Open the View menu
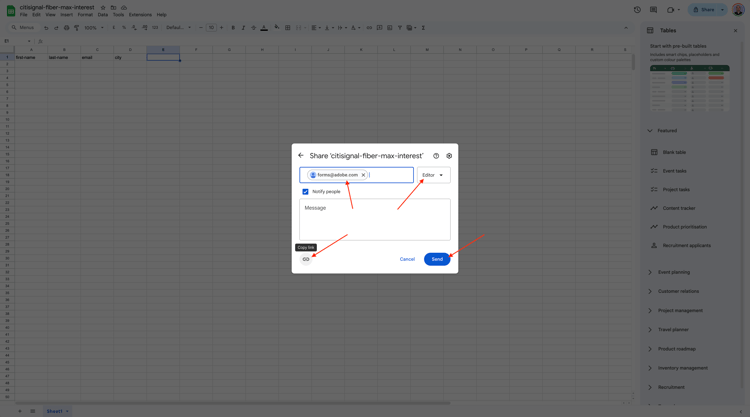 pyautogui.click(x=50, y=15)
